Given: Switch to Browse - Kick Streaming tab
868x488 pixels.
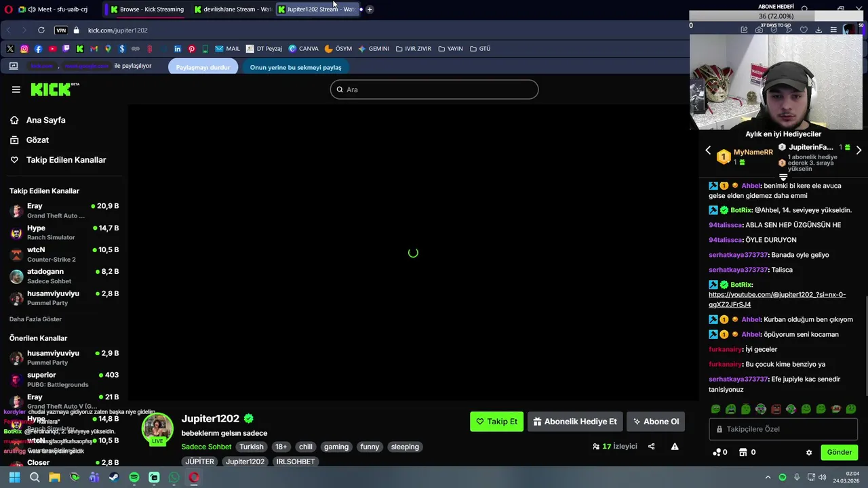Looking at the screenshot, I should [147, 9].
